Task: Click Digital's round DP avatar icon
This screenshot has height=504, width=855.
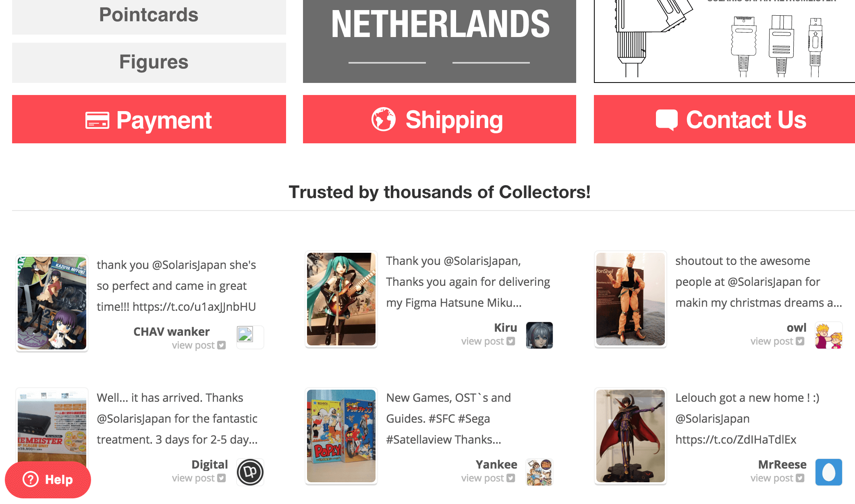Action: (250, 472)
